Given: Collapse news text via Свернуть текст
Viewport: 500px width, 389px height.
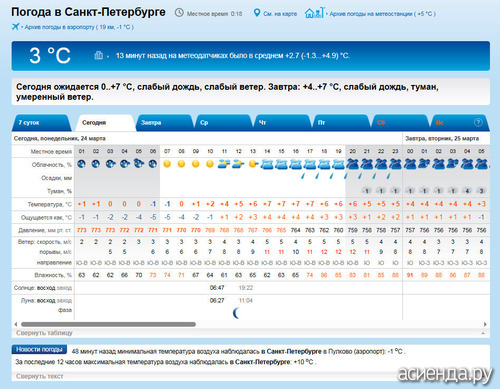Looking at the screenshot, I should tap(39, 376).
